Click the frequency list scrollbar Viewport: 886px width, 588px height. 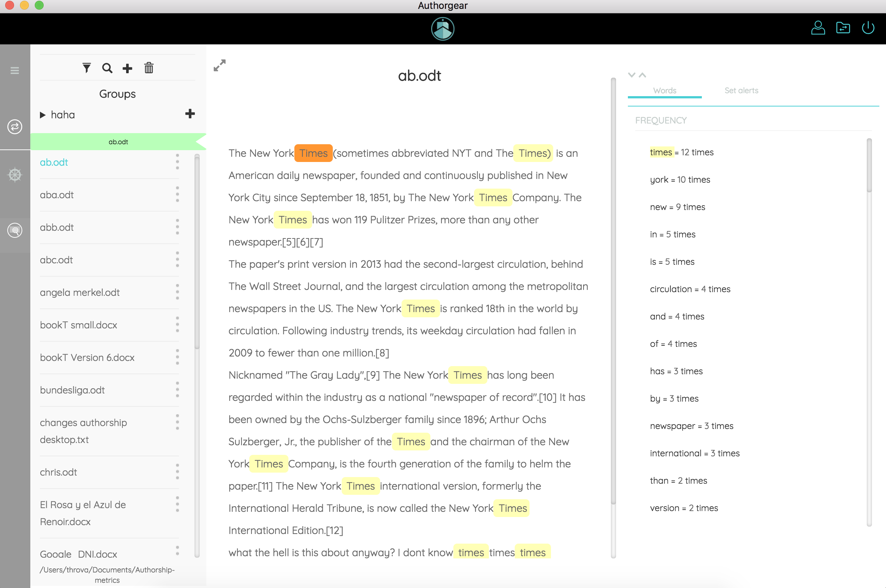(869, 165)
